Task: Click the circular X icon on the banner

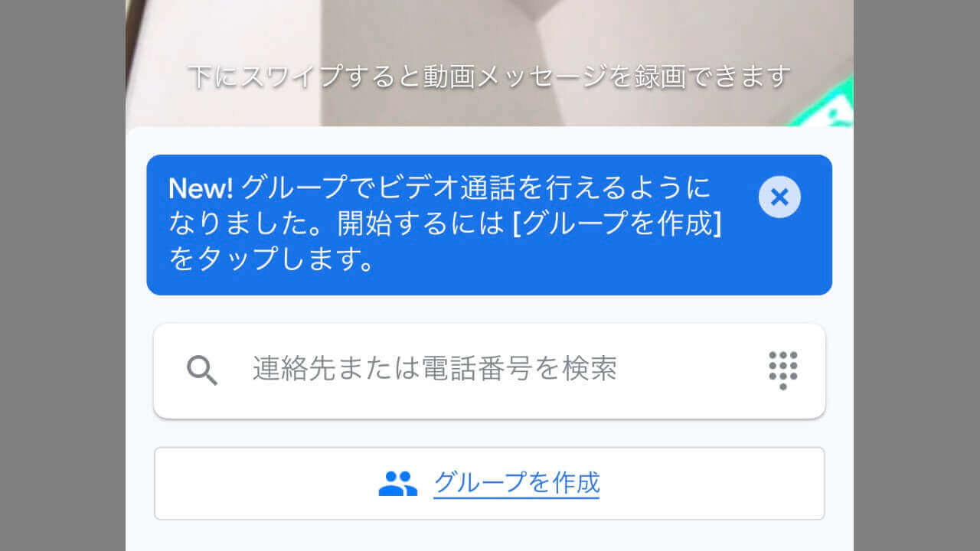Action: click(x=779, y=197)
